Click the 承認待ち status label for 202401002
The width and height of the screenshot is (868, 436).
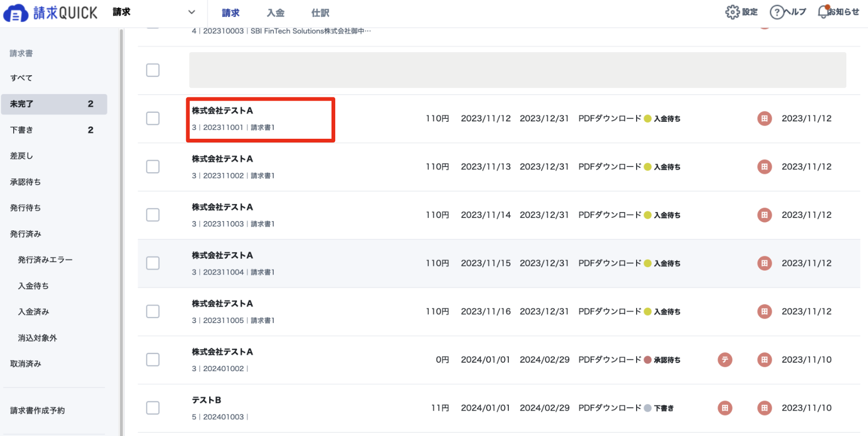[x=667, y=360]
